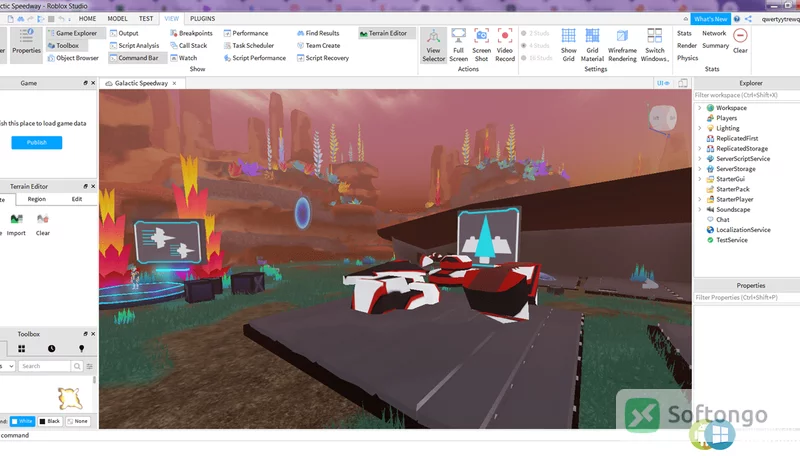The image size is (800, 456).
Task: Open Toolbox recent clock tab
Action: point(52,349)
